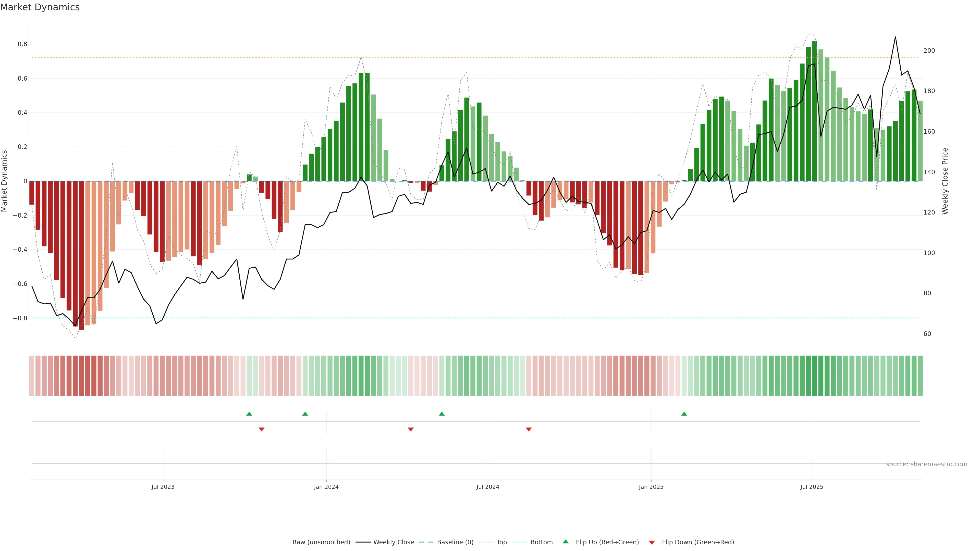Toggle the Bottom legend entry
980x551 pixels.
(x=541, y=542)
